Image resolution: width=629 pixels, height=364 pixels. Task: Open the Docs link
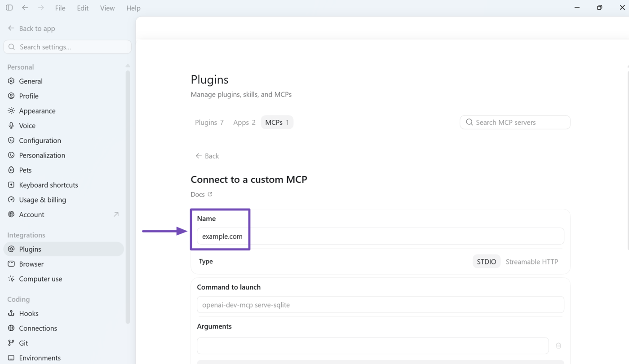coord(201,194)
